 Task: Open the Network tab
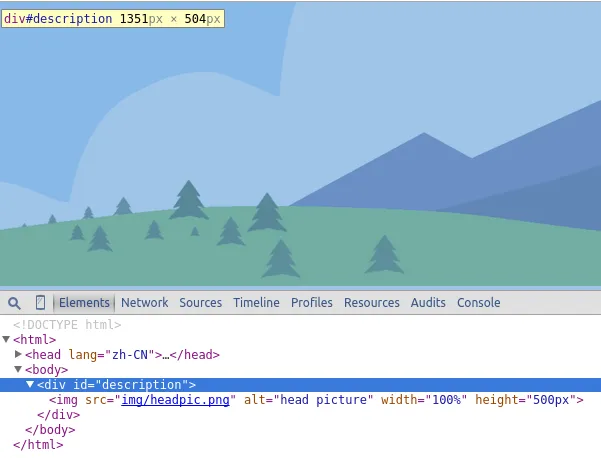click(145, 303)
